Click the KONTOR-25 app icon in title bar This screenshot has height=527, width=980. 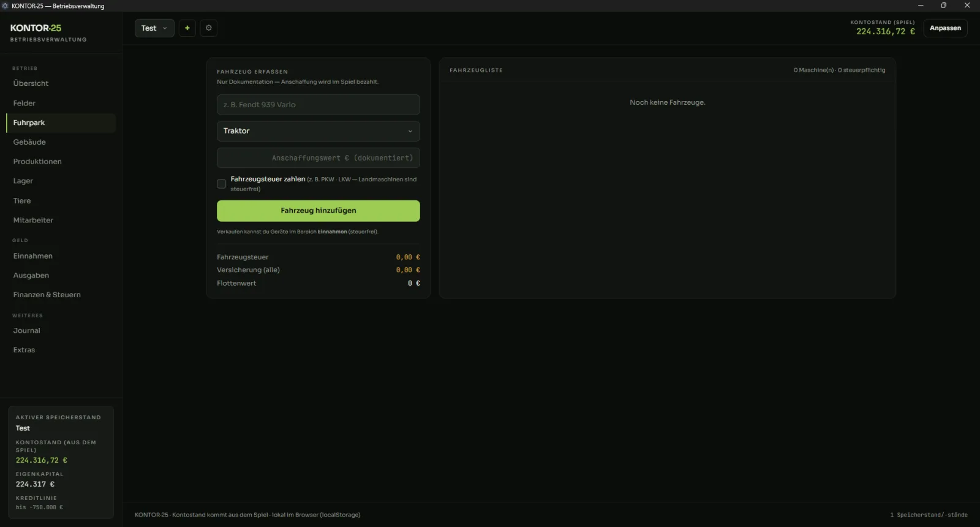[5, 6]
